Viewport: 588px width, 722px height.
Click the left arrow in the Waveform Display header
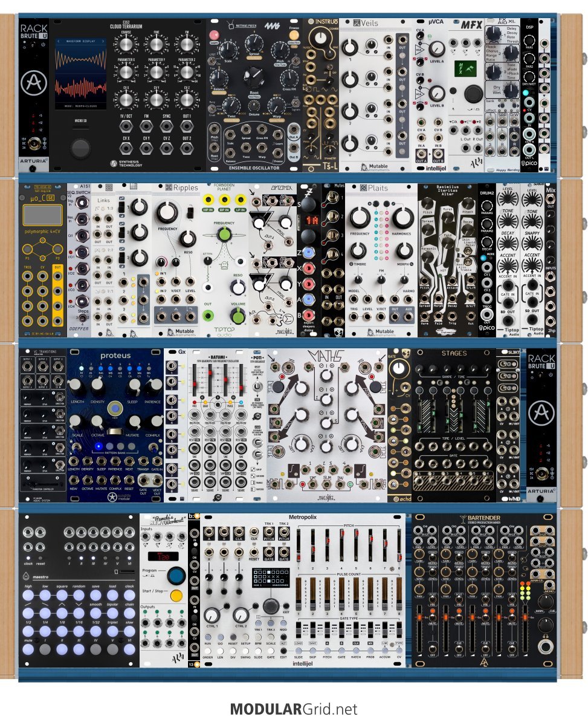[59, 41]
